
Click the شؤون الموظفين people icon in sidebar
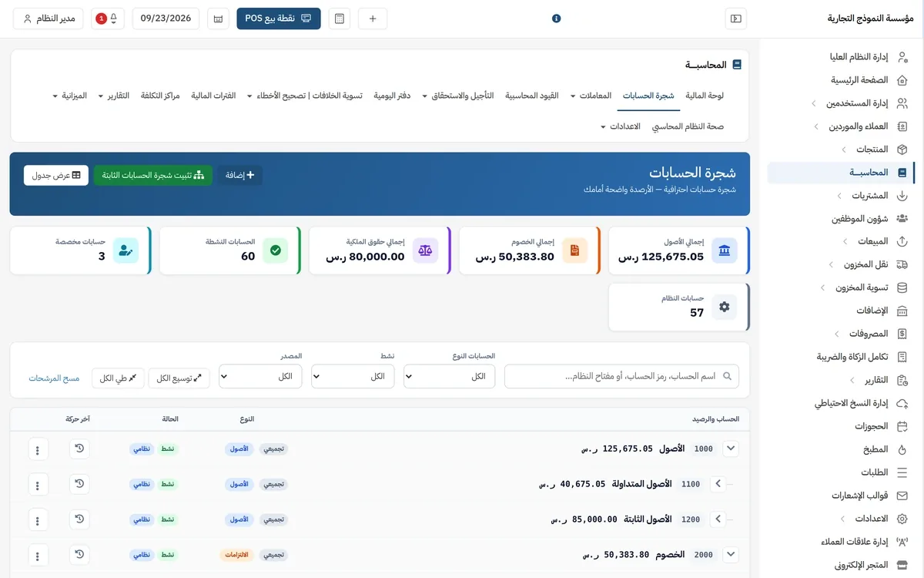point(902,219)
